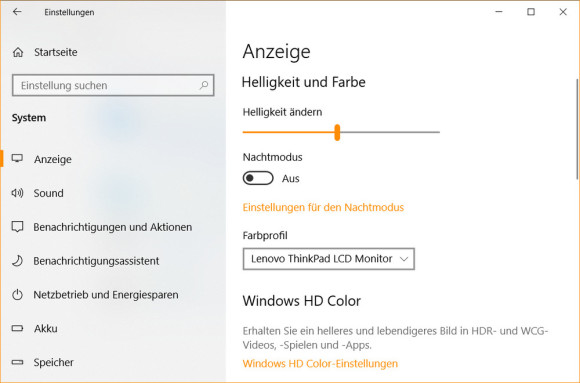Open the Farbprofil dropdown
Image resolution: width=580 pixels, height=383 pixels.
pyautogui.click(x=328, y=259)
